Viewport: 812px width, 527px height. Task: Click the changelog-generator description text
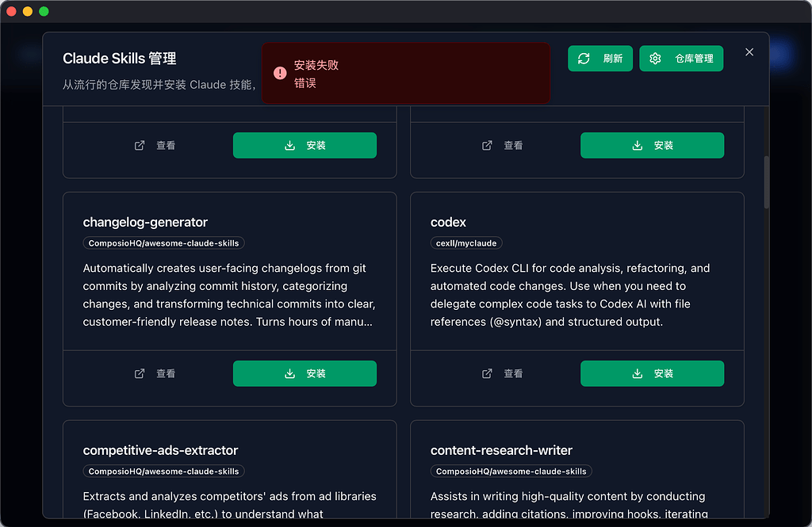[229, 295]
